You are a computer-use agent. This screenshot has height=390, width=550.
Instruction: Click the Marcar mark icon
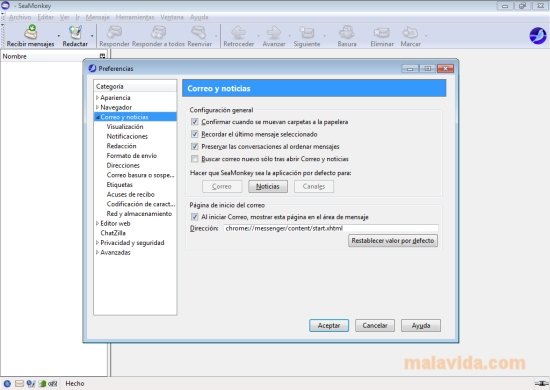coord(410,32)
